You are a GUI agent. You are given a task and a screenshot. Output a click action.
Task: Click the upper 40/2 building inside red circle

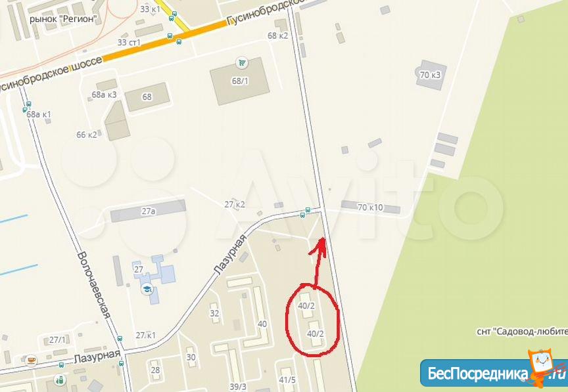click(x=306, y=306)
